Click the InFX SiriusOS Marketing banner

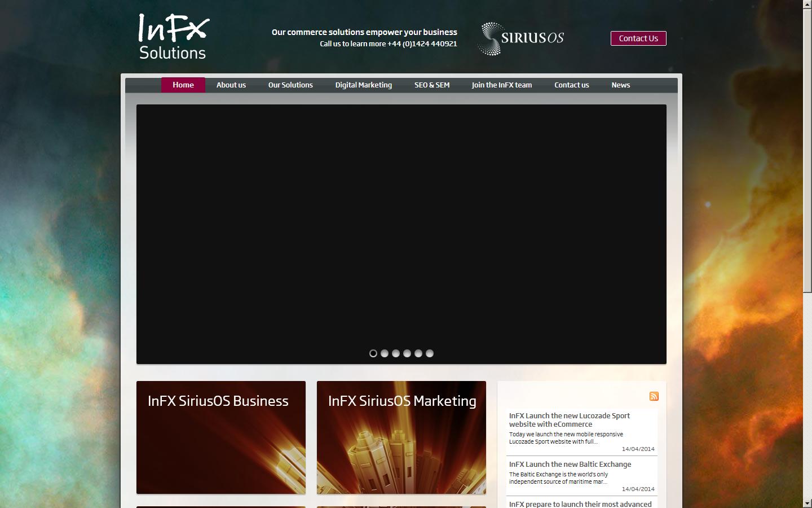401,437
